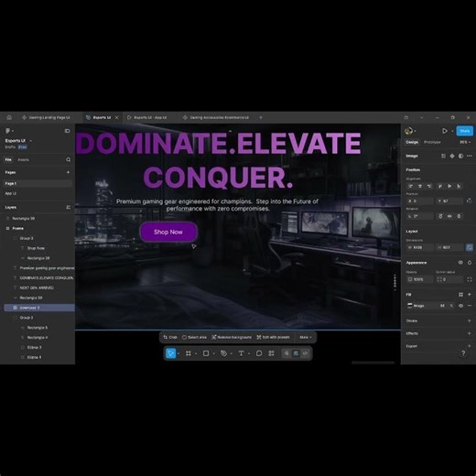Select the Rectangle shape tool

coord(206,353)
